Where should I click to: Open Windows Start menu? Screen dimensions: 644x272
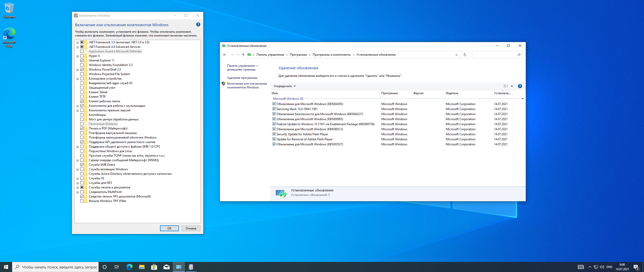click(6, 267)
